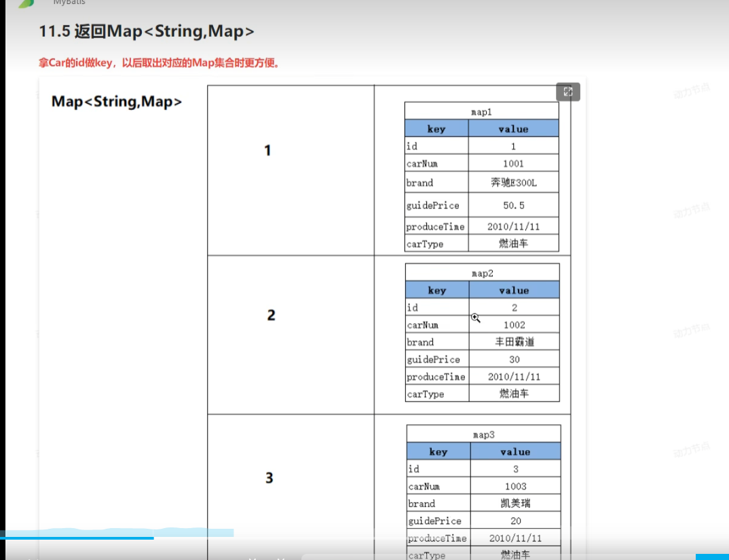Click the '50.5' guidePrice cell

click(513, 205)
